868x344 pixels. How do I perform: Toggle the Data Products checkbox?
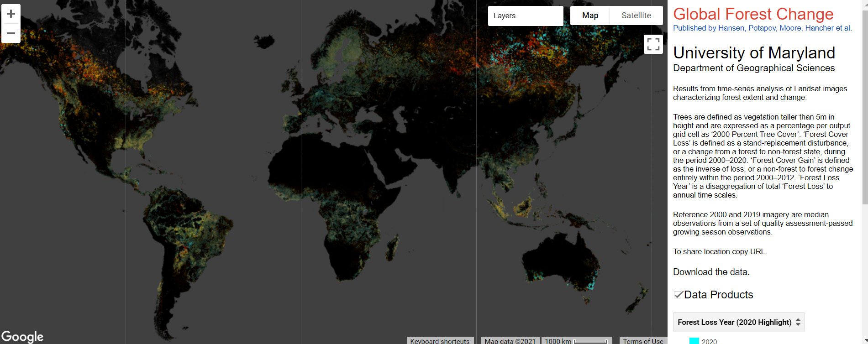tap(679, 295)
